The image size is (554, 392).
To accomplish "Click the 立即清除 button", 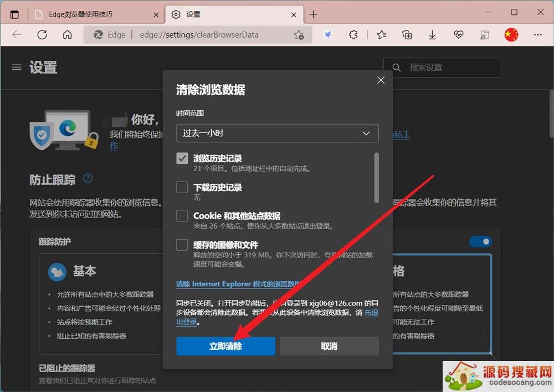I will pyautogui.click(x=225, y=346).
